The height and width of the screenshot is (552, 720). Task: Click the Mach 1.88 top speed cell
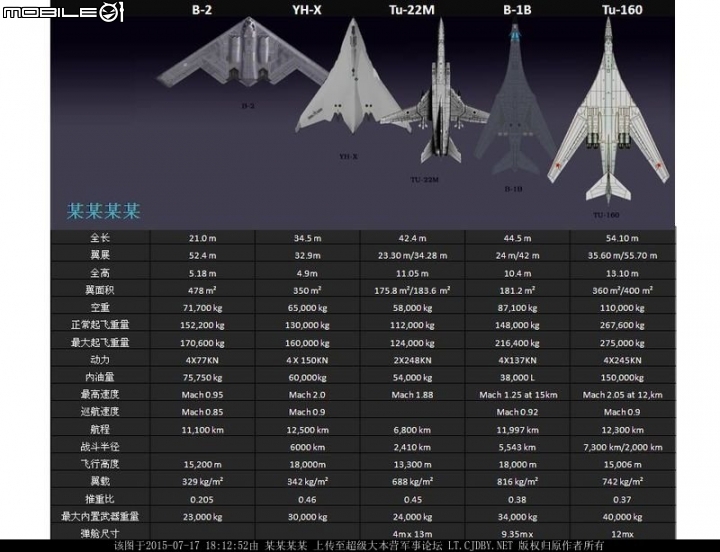click(x=412, y=395)
